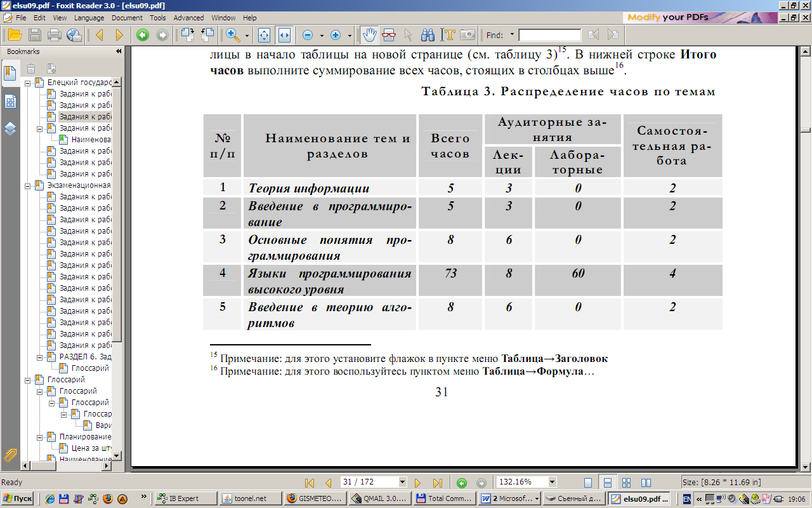812x508 pixels.
Task: Click inside the Find text field
Action: 549,35
